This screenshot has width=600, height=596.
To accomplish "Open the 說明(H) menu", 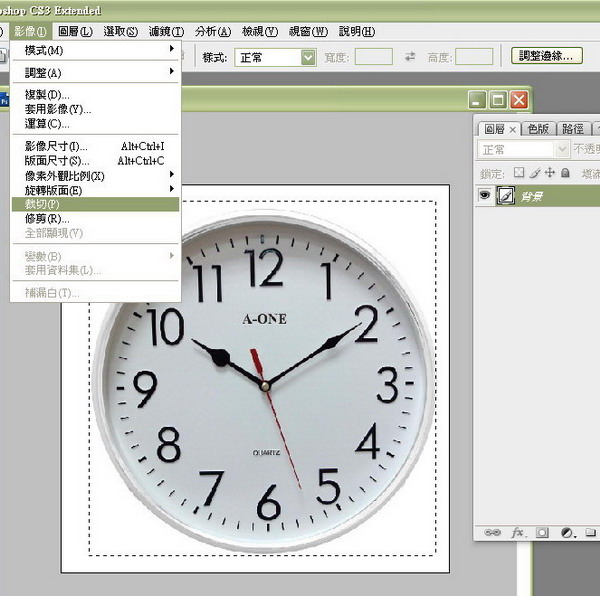I will [357, 31].
